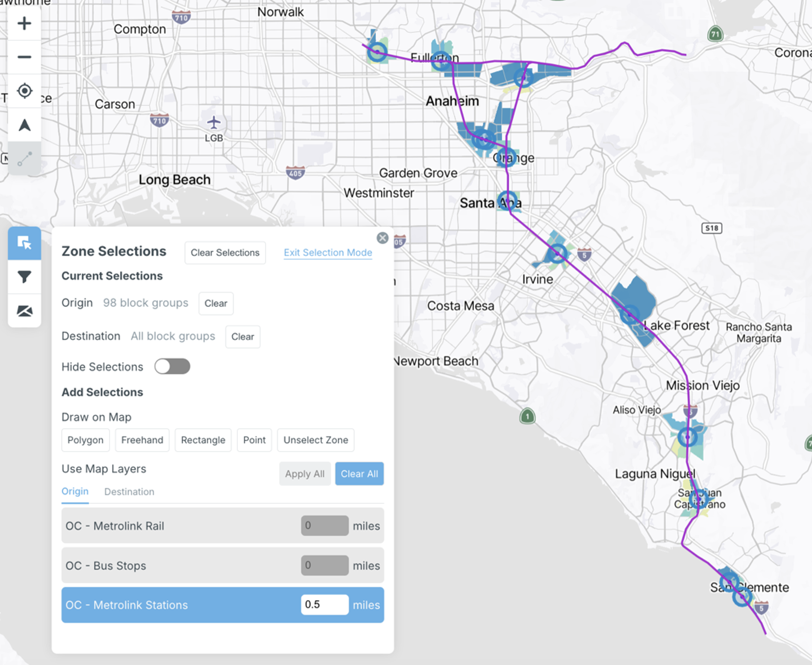Click the locate me crosshair icon
Image resolution: width=812 pixels, height=665 pixels.
pos(24,91)
